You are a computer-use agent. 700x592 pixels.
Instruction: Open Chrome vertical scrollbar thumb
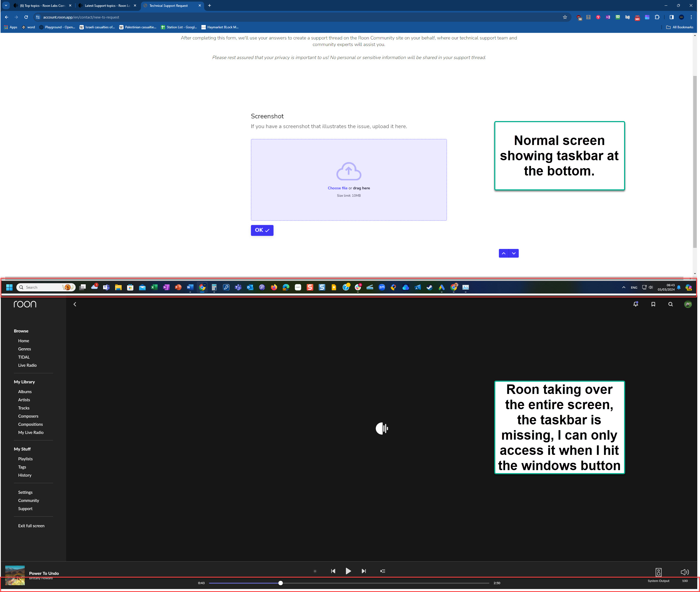(x=695, y=162)
